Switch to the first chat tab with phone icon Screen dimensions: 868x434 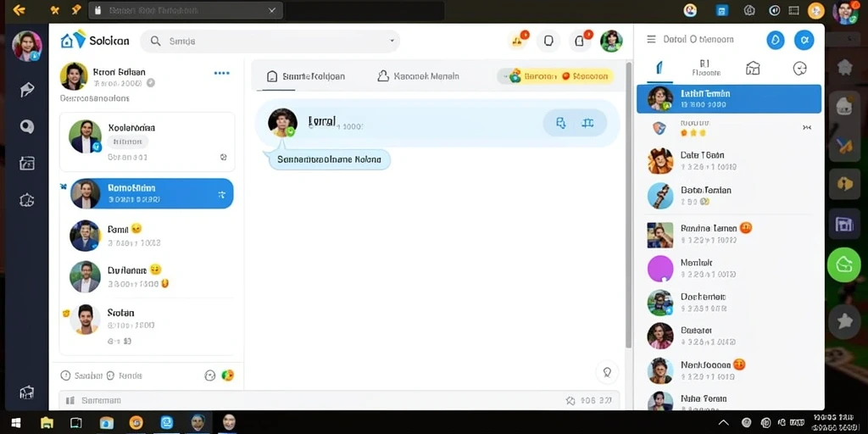(305, 76)
